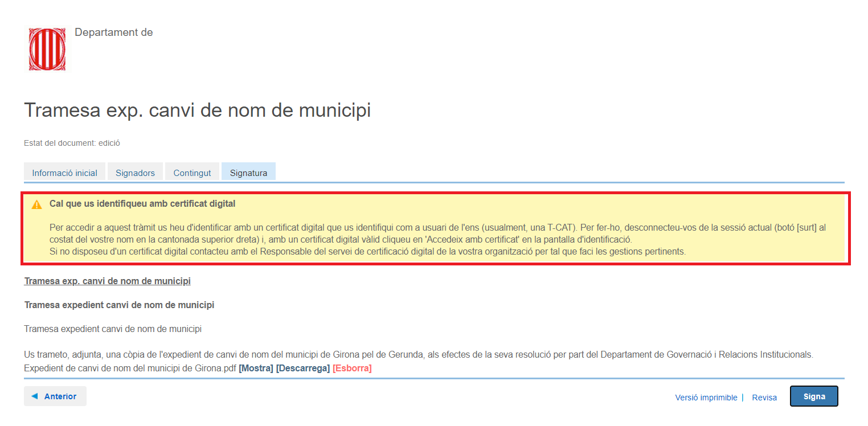Click the orange warning triangle icon
This screenshot has height=426, width=868.
tap(37, 204)
